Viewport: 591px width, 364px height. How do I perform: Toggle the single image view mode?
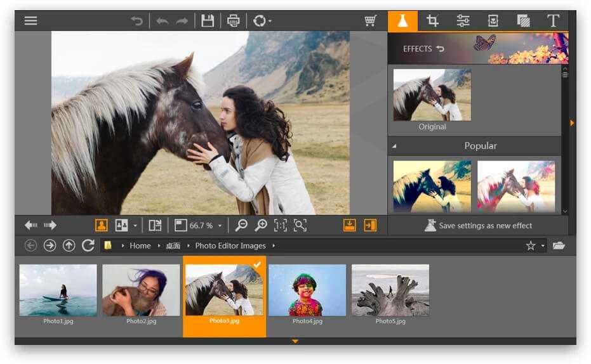tap(101, 225)
